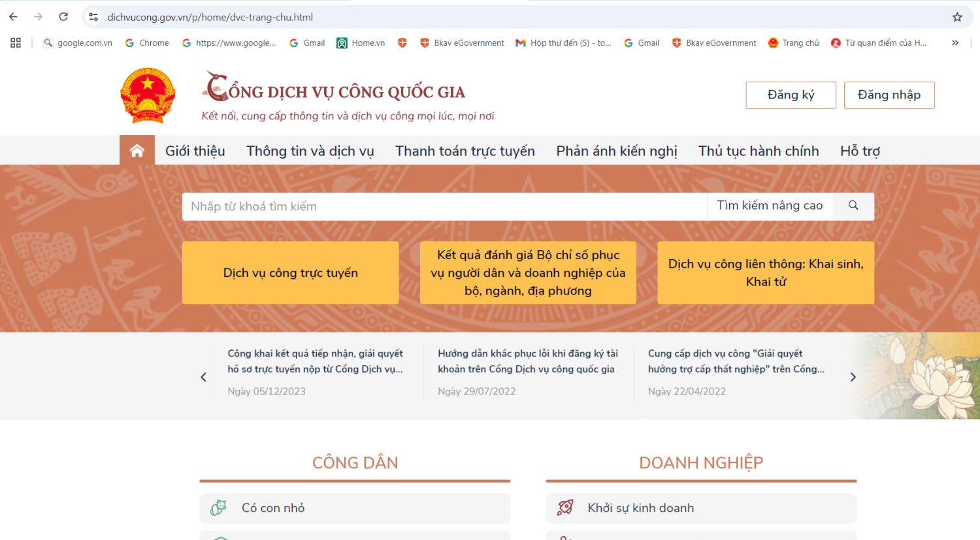
Task: Show more bookmarks with double chevron
Action: point(955,42)
